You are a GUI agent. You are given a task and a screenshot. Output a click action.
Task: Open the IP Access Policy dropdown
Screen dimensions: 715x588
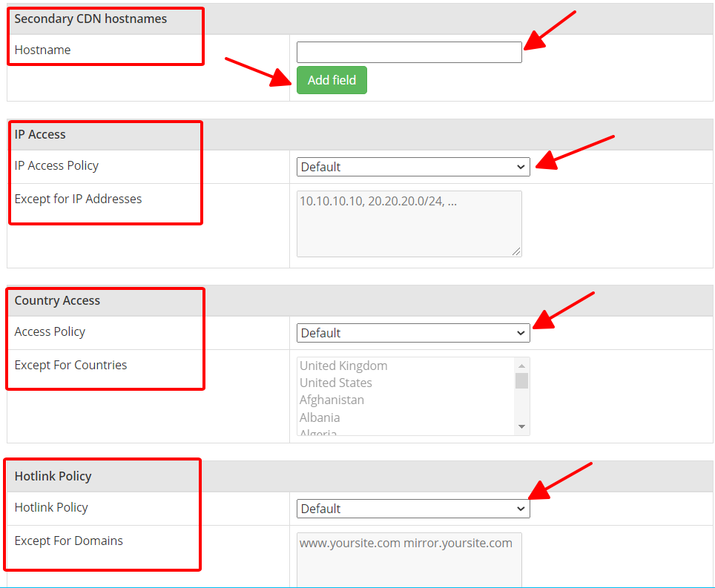tap(412, 167)
